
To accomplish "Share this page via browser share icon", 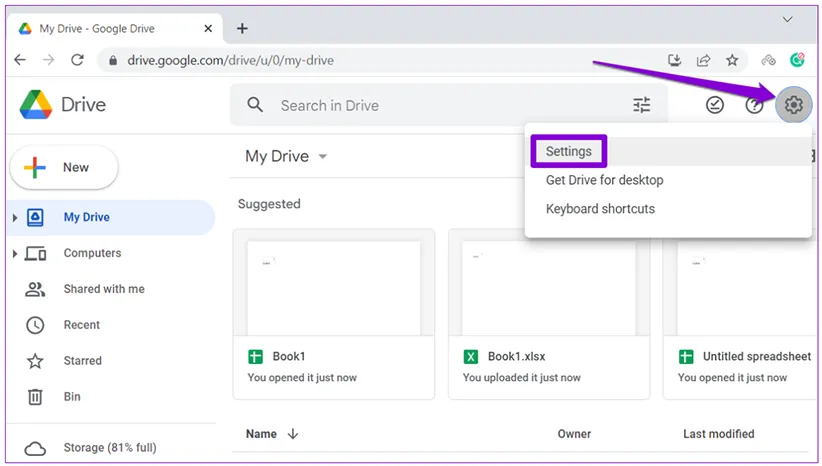I will point(704,60).
